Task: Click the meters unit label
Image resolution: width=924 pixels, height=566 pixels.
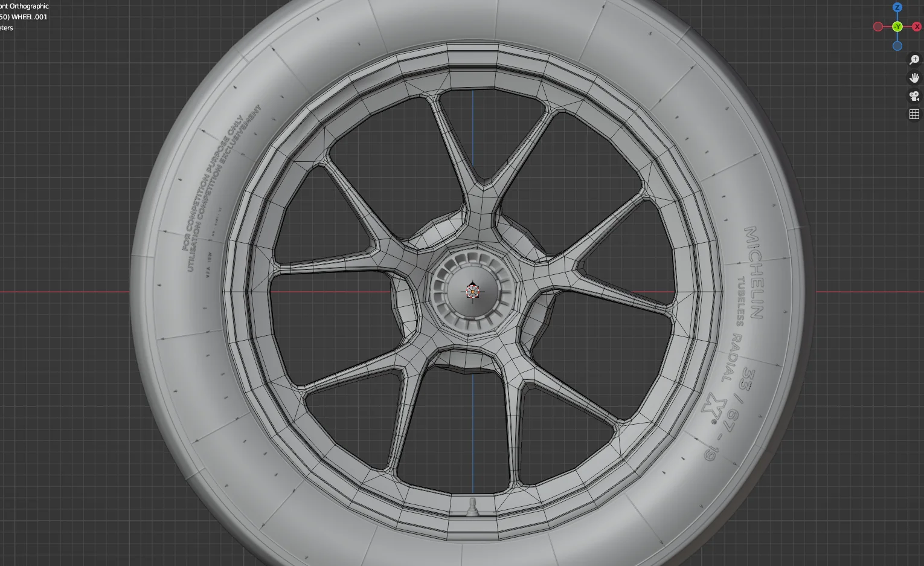Action: 6,28
